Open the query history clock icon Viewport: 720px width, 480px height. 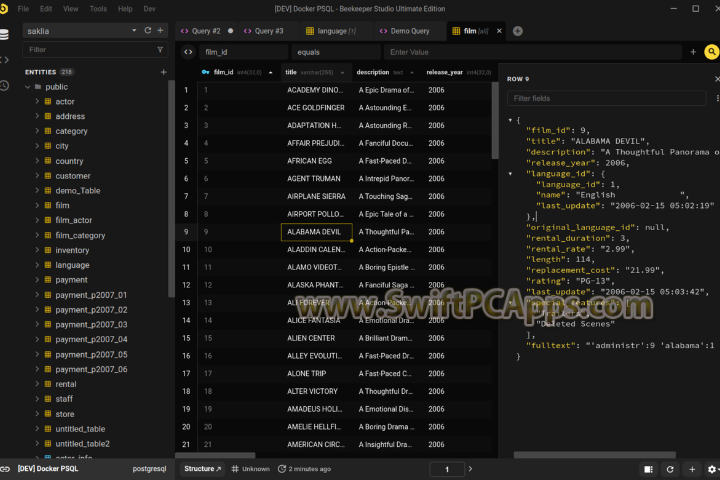coord(4,85)
